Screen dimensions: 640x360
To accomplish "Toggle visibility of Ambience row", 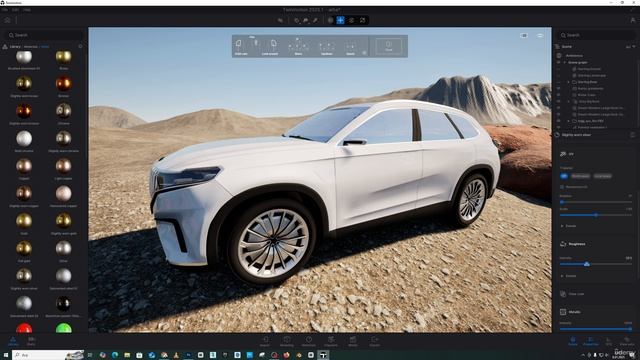I will click(x=559, y=56).
